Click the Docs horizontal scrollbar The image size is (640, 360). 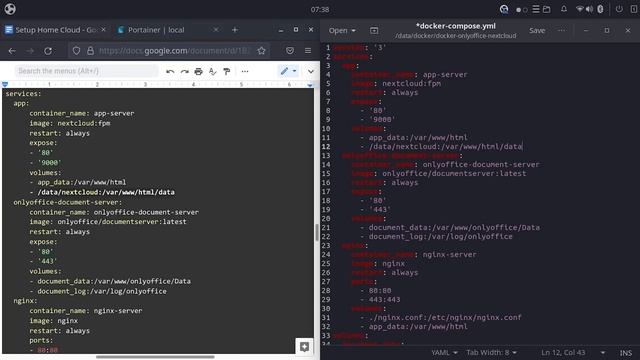pos(155,357)
